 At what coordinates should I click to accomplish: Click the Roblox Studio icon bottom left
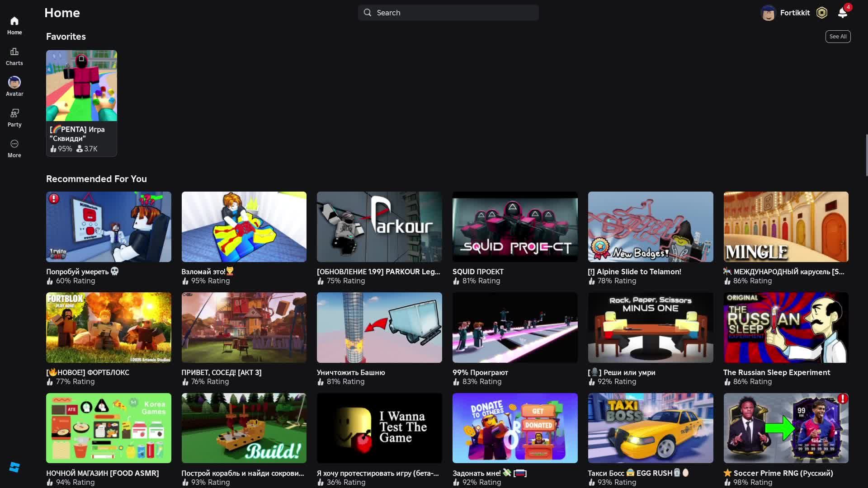point(14,467)
